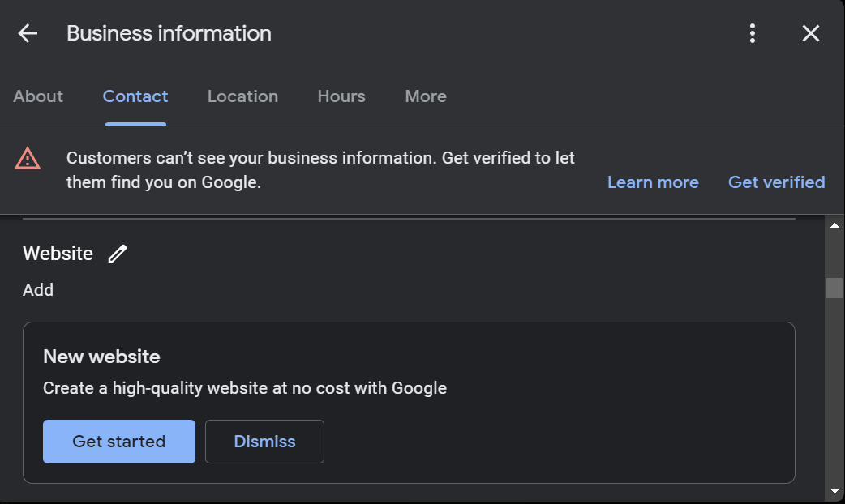Click the pencil icon to edit Website

pos(118,254)
